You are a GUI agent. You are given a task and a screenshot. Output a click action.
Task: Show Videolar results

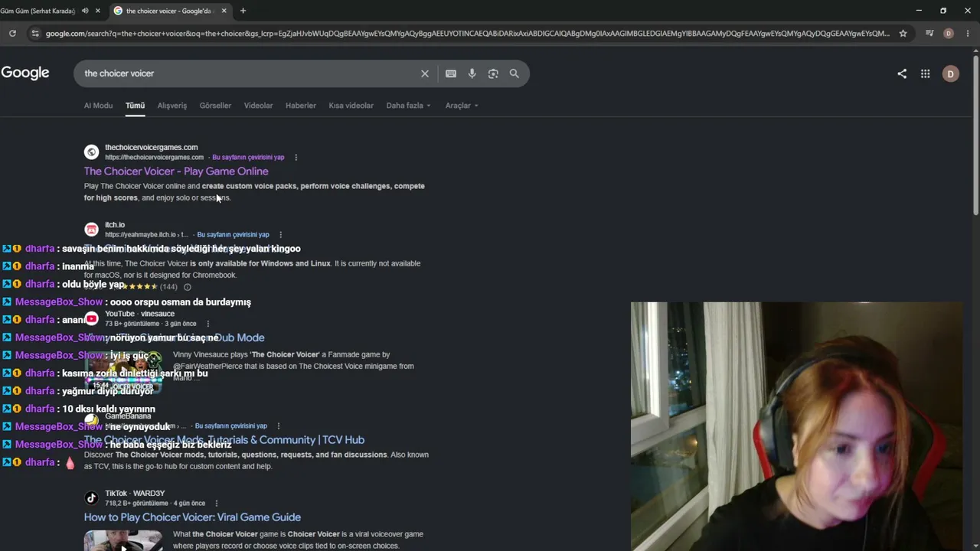click(258, 106)
